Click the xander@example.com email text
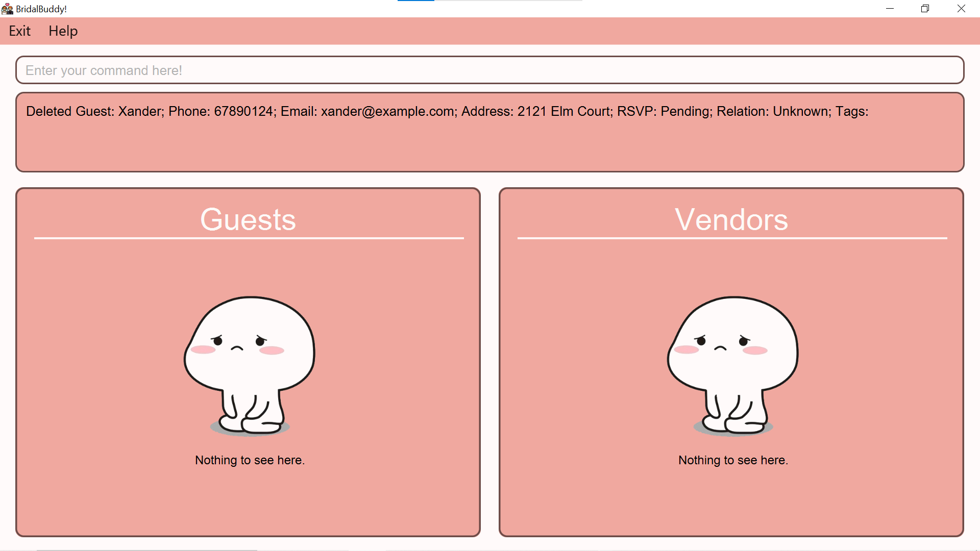The height and width of the screenshot is (551, 980). (388, 111)
